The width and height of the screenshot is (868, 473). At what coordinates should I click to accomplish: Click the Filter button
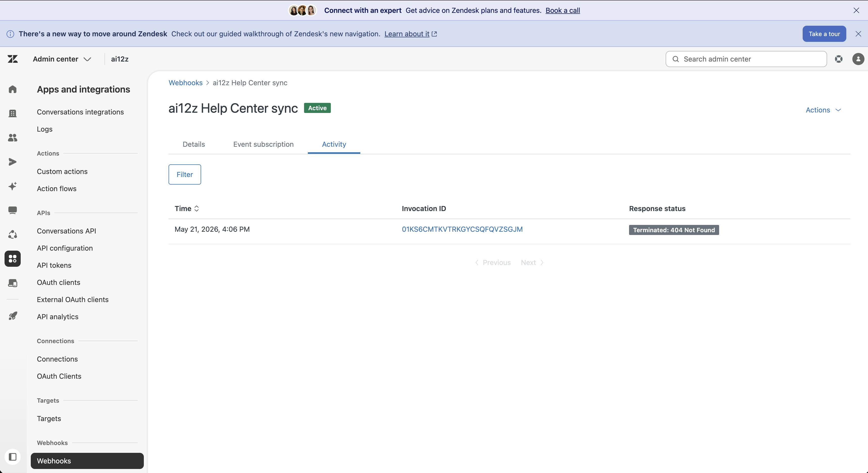tap(185, 174)
